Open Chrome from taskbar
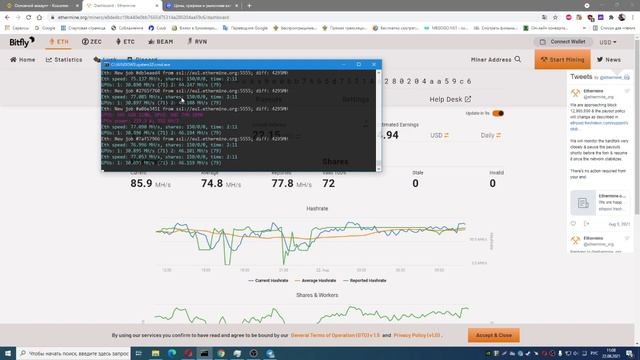The width and height of the screenshot is (640, 360). pyautogui.click(x=221, y=353)
